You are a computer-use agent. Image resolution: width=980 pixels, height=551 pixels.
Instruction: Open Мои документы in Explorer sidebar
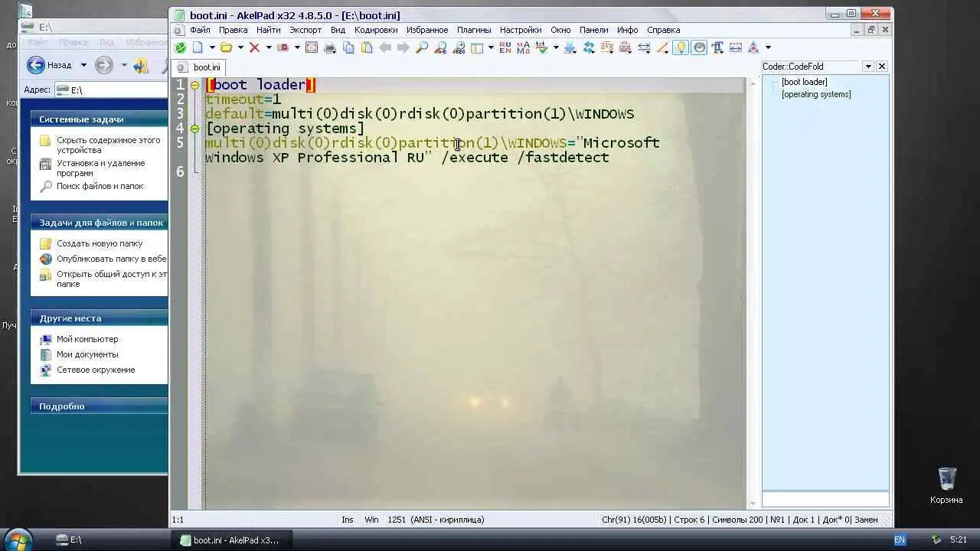tap(87, 354)
